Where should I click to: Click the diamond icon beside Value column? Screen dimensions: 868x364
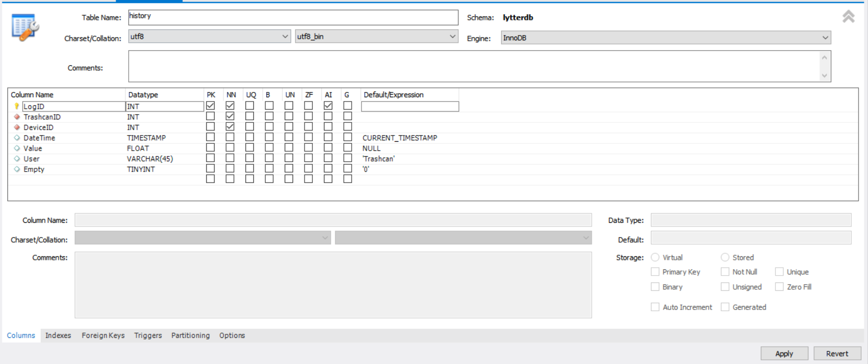point(17,149)
